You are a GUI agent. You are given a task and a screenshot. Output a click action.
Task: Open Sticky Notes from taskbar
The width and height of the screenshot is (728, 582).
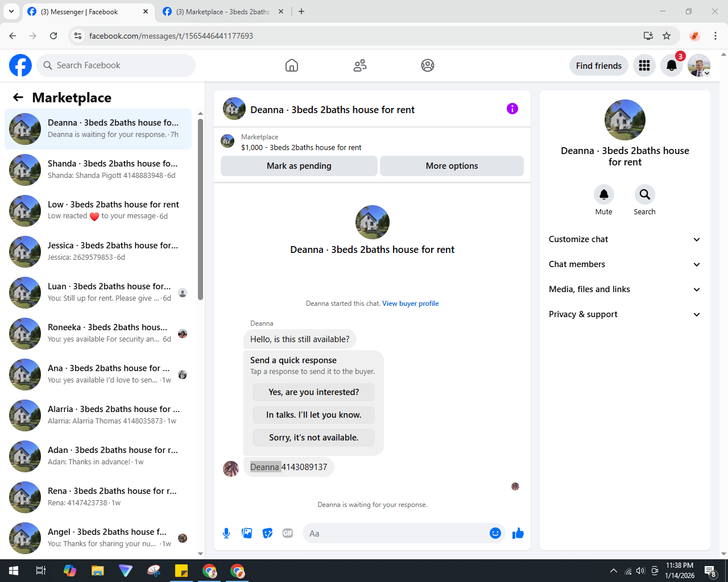click(181, 571)
